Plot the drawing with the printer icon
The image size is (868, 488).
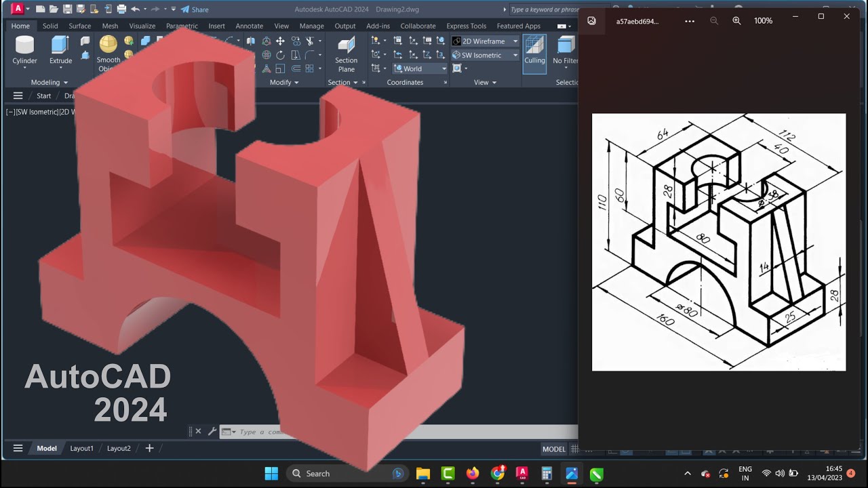[121, 9]
